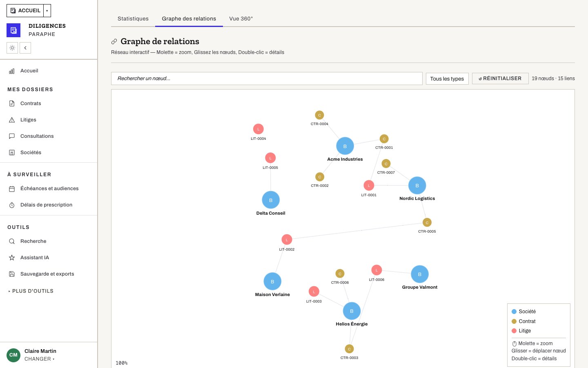Click the LIT-0002 litigation node

pyautogui.click(x=287, y=240)
